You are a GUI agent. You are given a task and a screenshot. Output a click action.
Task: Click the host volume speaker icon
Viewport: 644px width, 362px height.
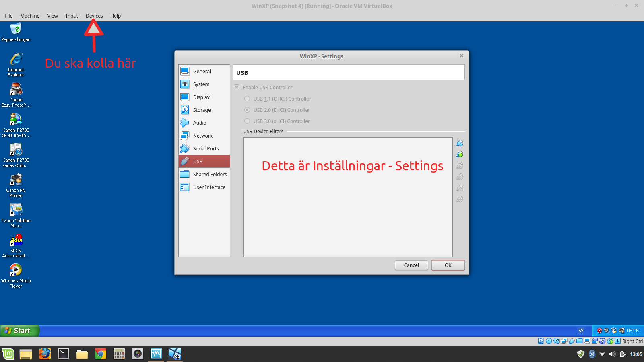coord(612,354)
